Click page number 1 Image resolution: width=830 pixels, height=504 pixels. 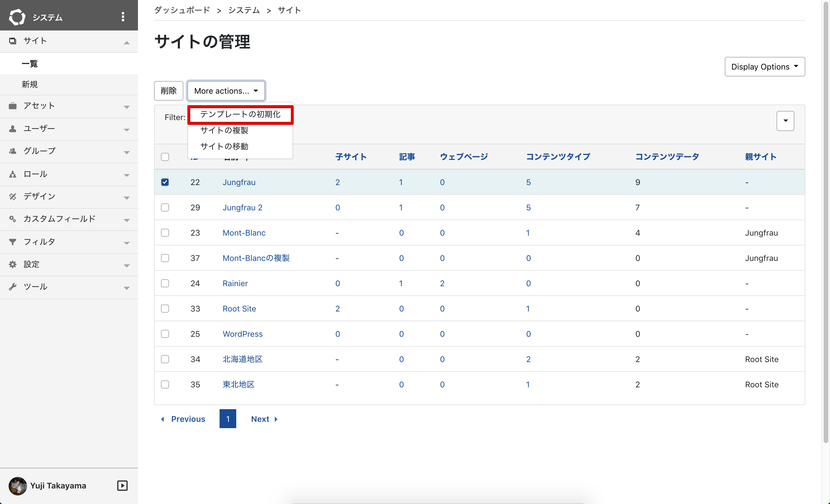[x=228, y=419]
